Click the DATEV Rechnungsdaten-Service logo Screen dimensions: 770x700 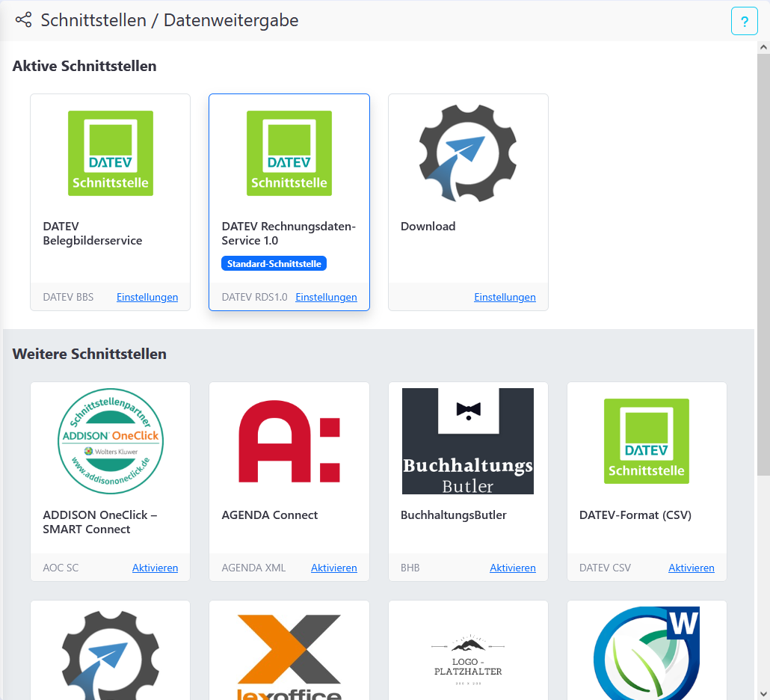pos(289,153)
